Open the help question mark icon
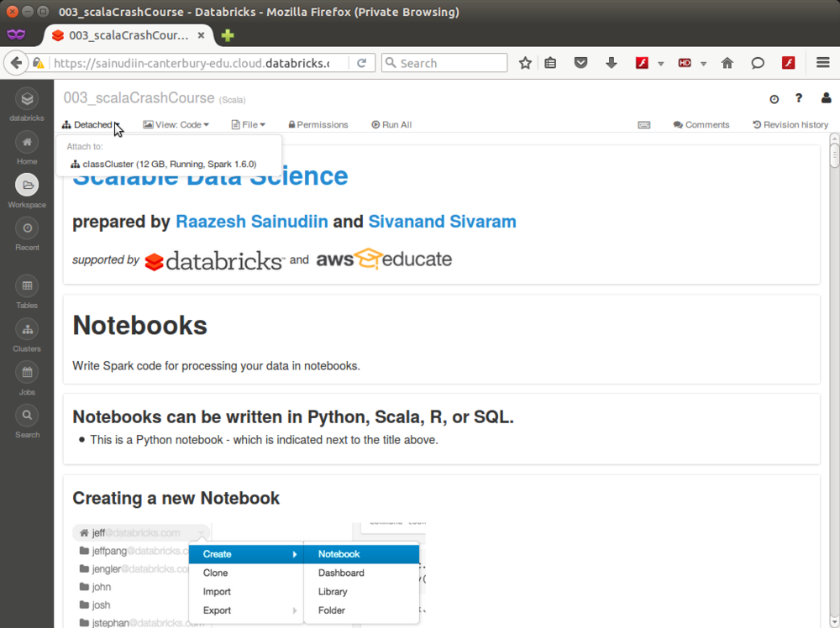 (x=799, y=98)
